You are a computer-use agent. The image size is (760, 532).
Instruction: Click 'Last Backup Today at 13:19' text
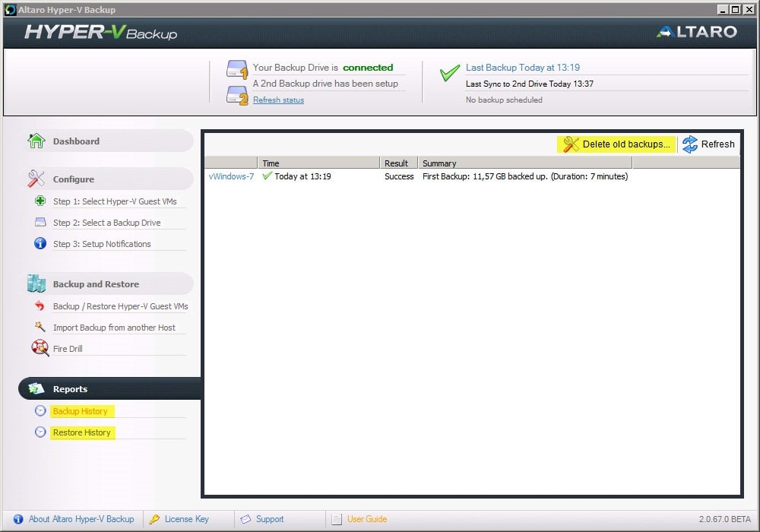click(x=523, y=68)
